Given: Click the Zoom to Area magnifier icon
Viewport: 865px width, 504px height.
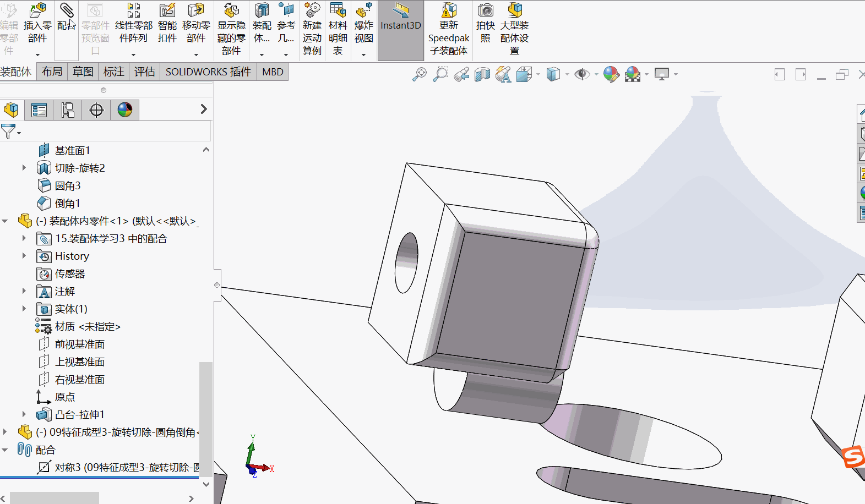Looking at the screenshot, I should 440,74.
